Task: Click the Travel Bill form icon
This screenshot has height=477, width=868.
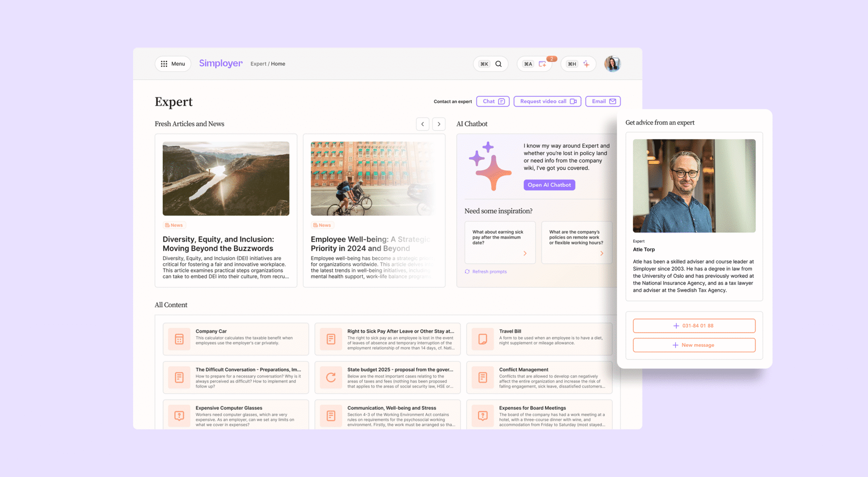Action: pos(483,339)
